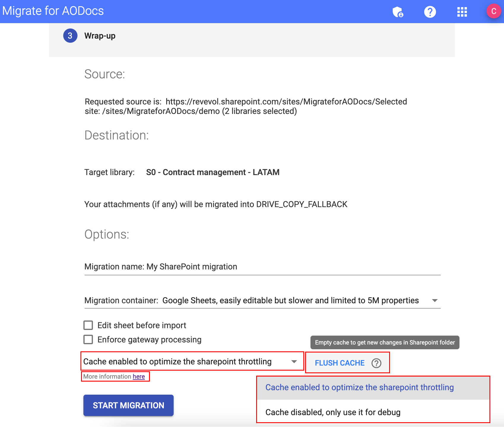
Task: Click the FLUSH CACHE button
Action: click(340, 363)
